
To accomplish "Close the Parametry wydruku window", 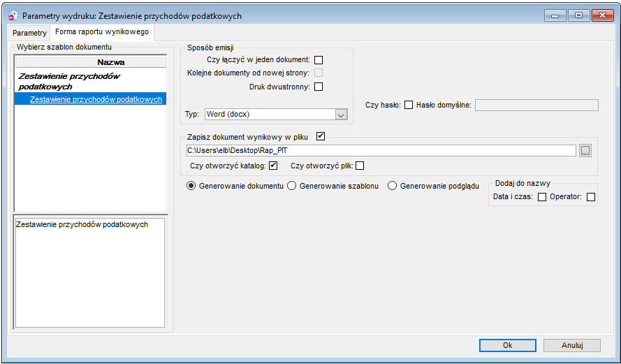I will click(x=603, y=16).
